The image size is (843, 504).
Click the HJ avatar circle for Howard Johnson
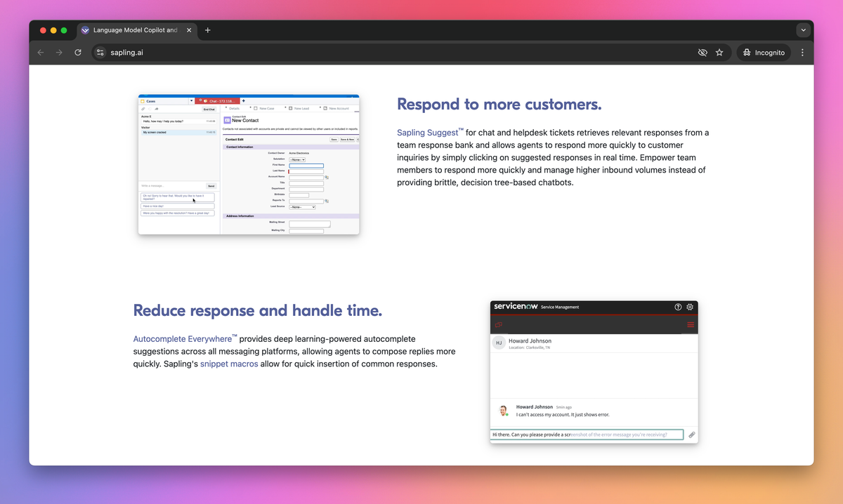[499, 343]
